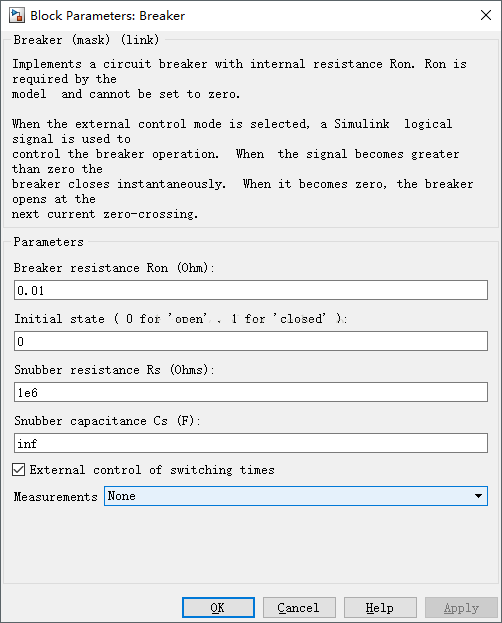Click the Measurements label text
Viewport: 502px width, 623px height.
[56, 497]
